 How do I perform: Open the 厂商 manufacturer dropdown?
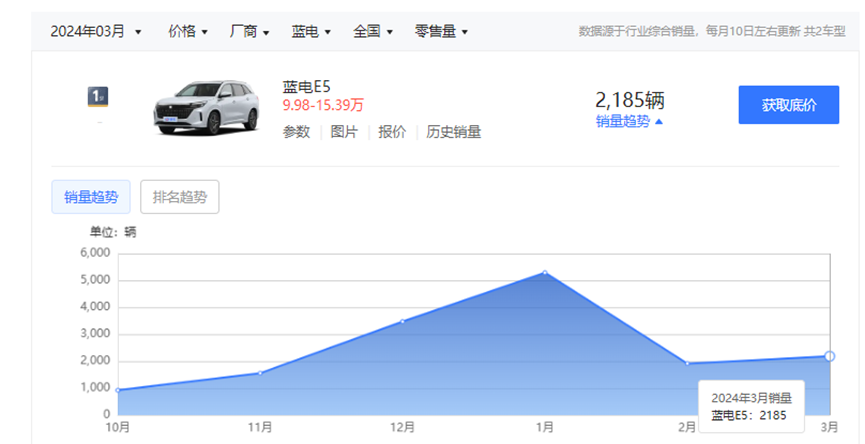click(249, 31)
